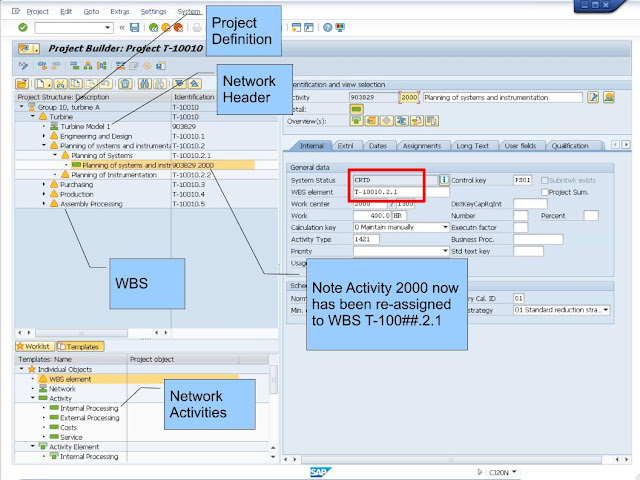Open the Project menu
The width and height of the screenshot is (640, 480).
[x=38, y=11]
